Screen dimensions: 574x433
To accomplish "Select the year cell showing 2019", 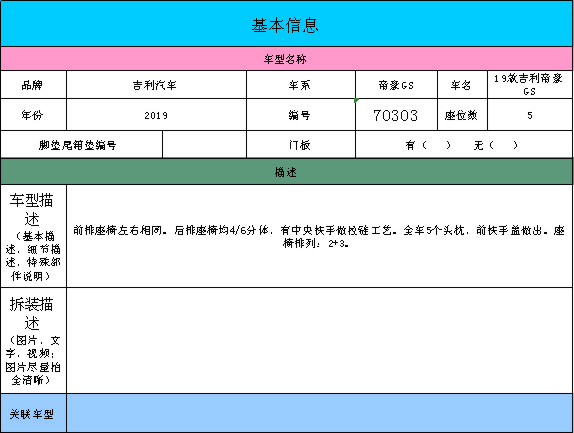I will click(156, 115).
